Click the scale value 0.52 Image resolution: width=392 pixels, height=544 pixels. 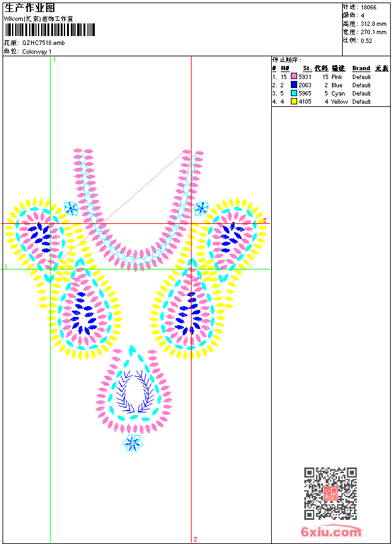click(x=366, y=40)
